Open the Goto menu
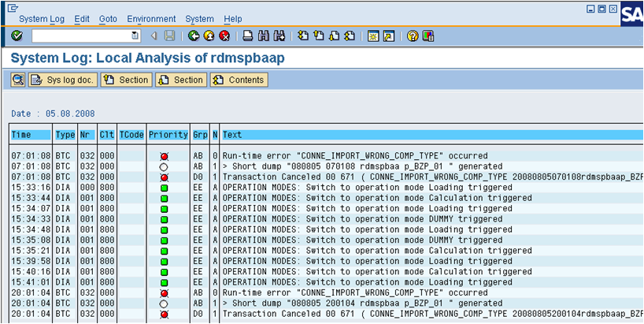Viewport: 644px width, 324px height. (x=108, y=19)
